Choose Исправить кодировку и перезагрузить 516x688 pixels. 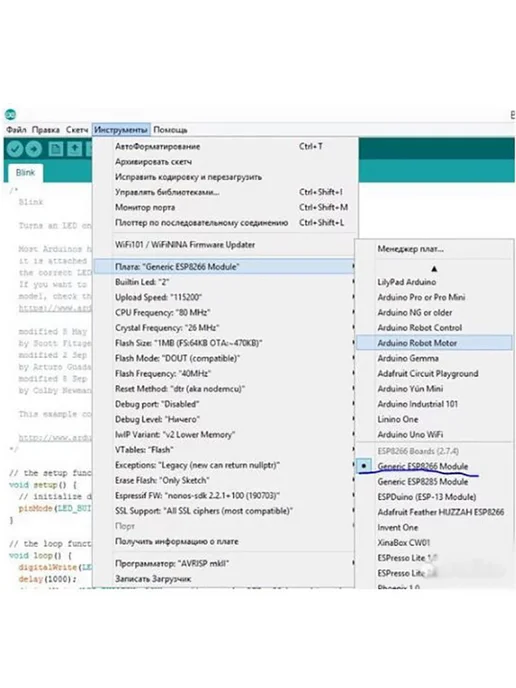click(225, 177)
